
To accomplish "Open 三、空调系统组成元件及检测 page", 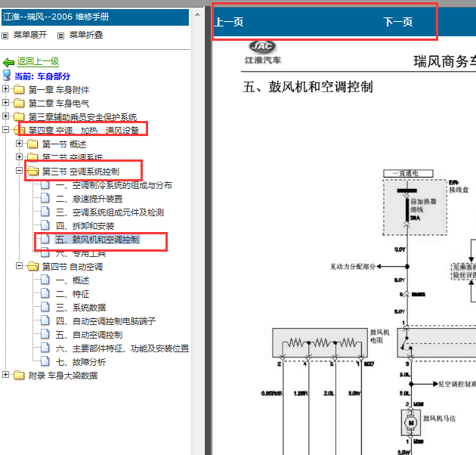I will [x=110, y=212].
